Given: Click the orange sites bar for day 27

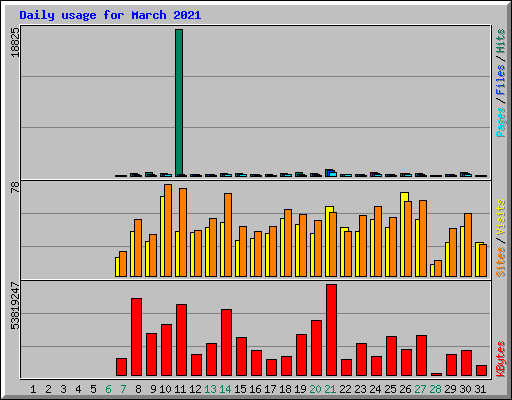Looking at the screenshot, I should point(423,238).
